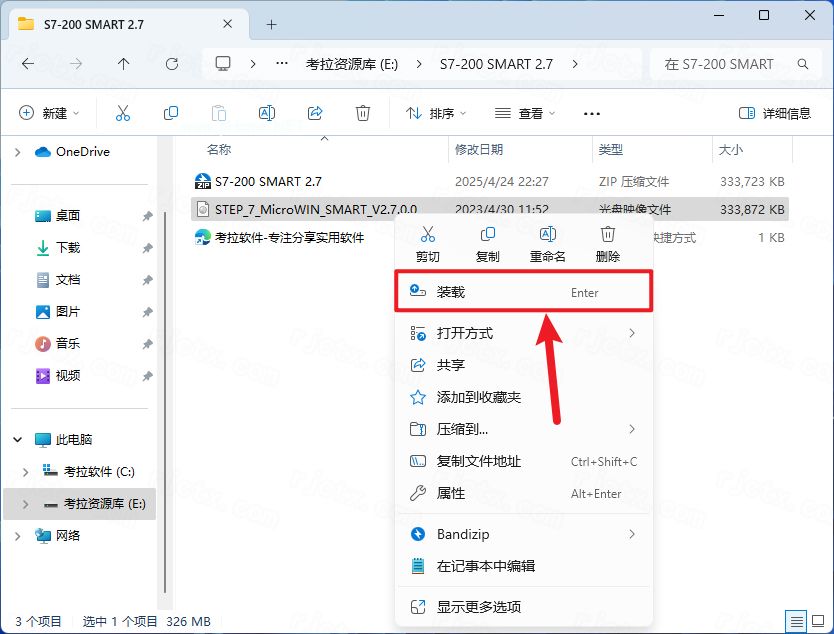Open the Share icon in the toolbar
Screen dimensions: 834x634
click(x=315, y=112)
